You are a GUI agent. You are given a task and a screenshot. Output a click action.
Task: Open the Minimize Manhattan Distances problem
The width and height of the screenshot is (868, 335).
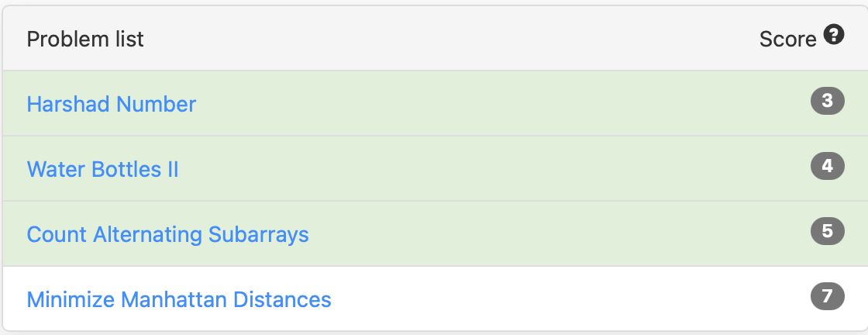click(179, 299)
